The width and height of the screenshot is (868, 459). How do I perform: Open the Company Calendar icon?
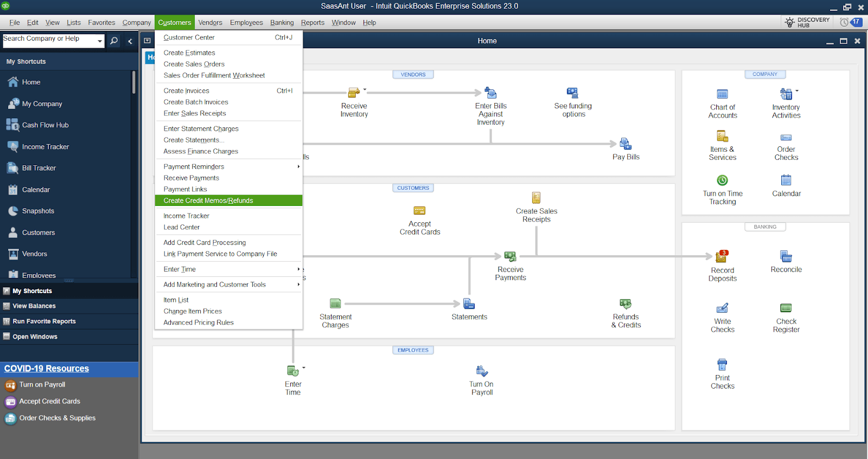click(786, 180)
